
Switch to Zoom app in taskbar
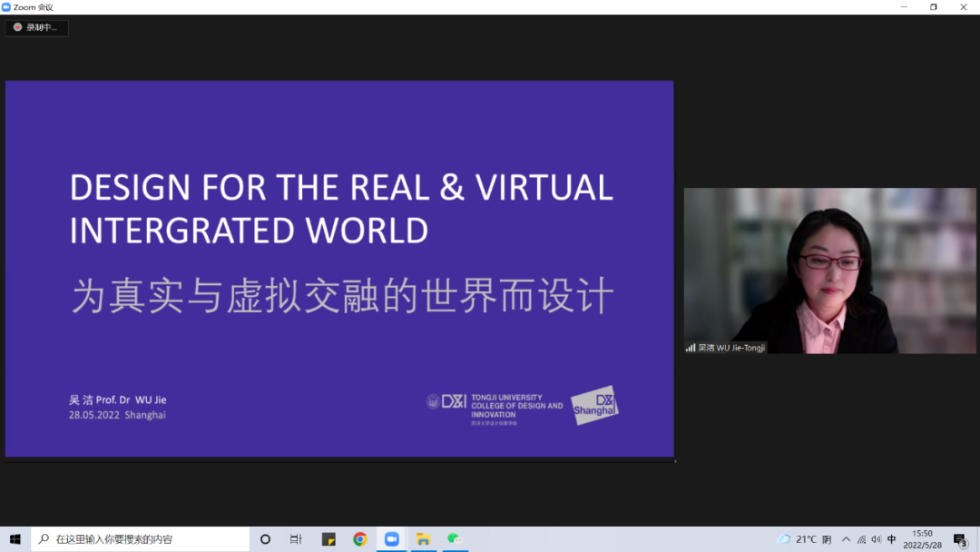coord(391,539)
